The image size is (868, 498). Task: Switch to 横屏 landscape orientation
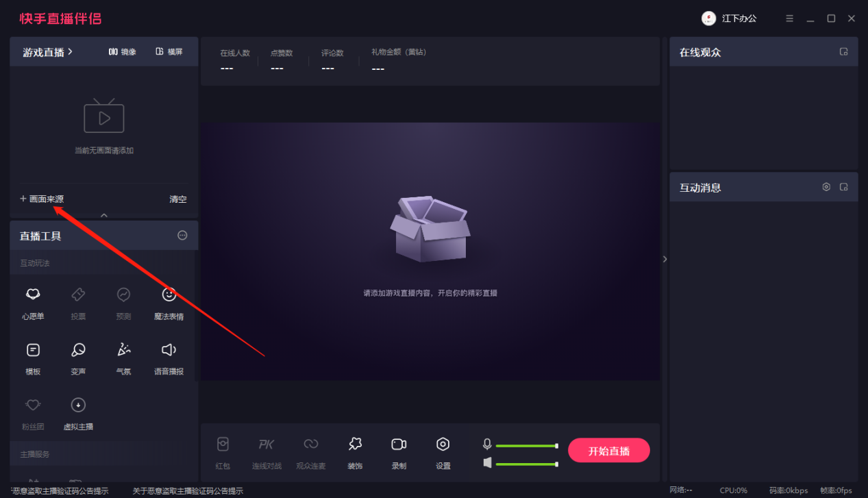(x=169, y=52)
